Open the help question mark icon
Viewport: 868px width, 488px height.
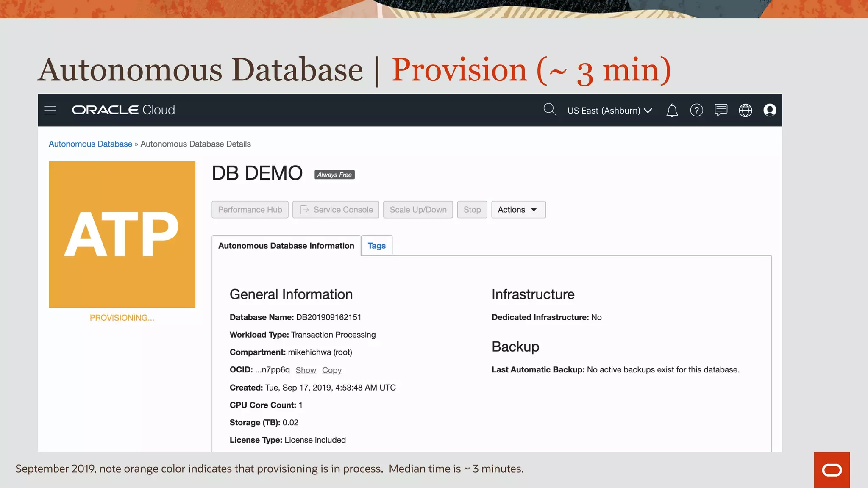(696, 110)
